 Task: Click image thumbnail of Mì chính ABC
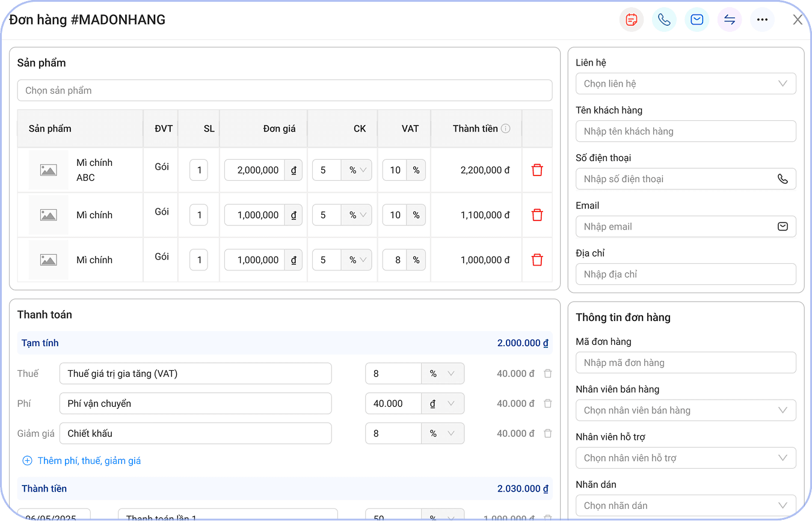(48, 170)
